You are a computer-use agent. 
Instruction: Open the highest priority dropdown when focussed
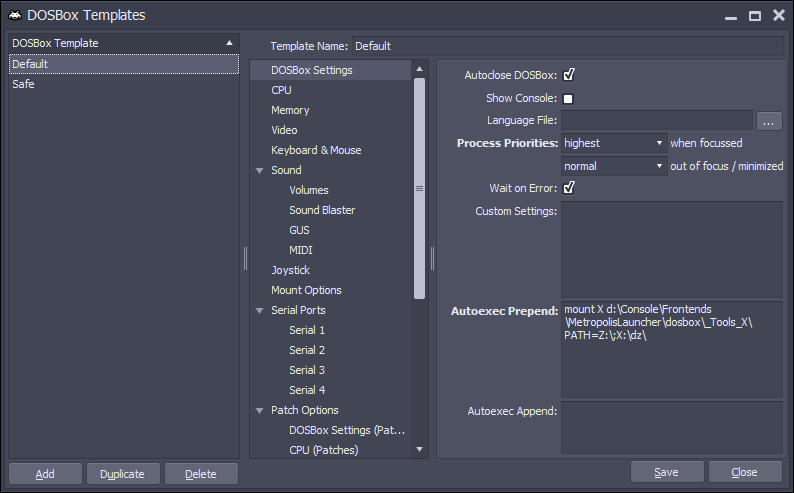coord(614,143)
